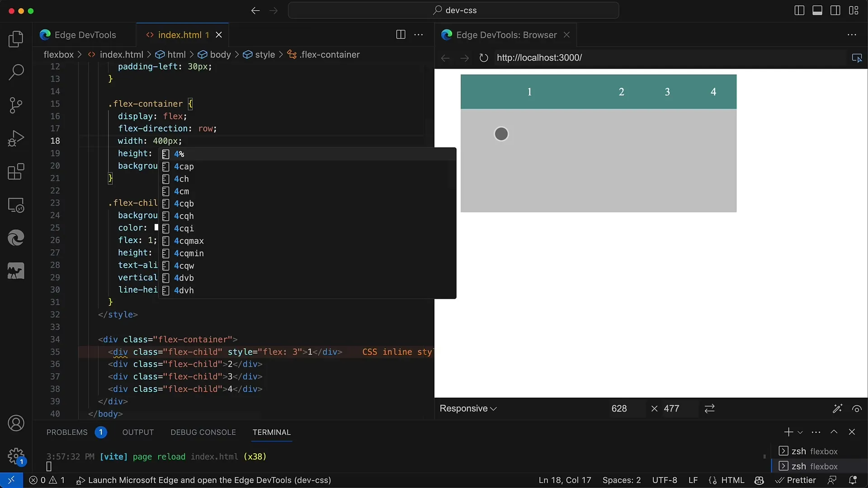Expand the flexbox breadcrumb folder

click(58, 55)
